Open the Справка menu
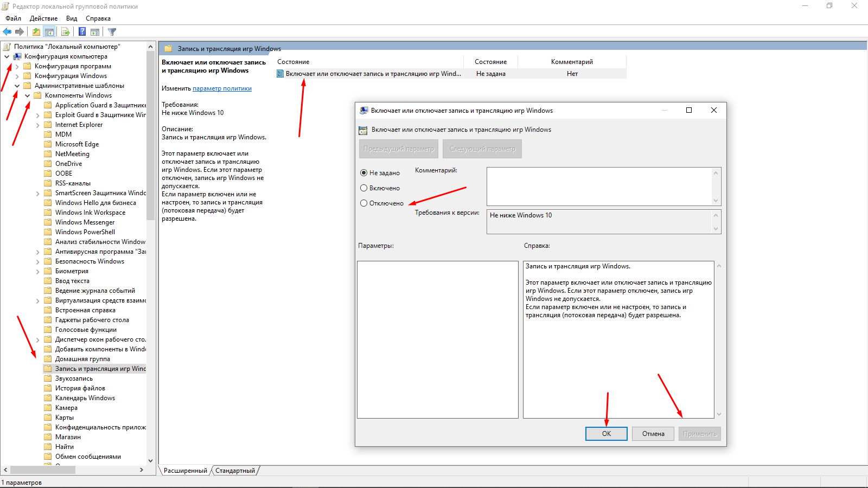868x488 pixels. [98, 18]
